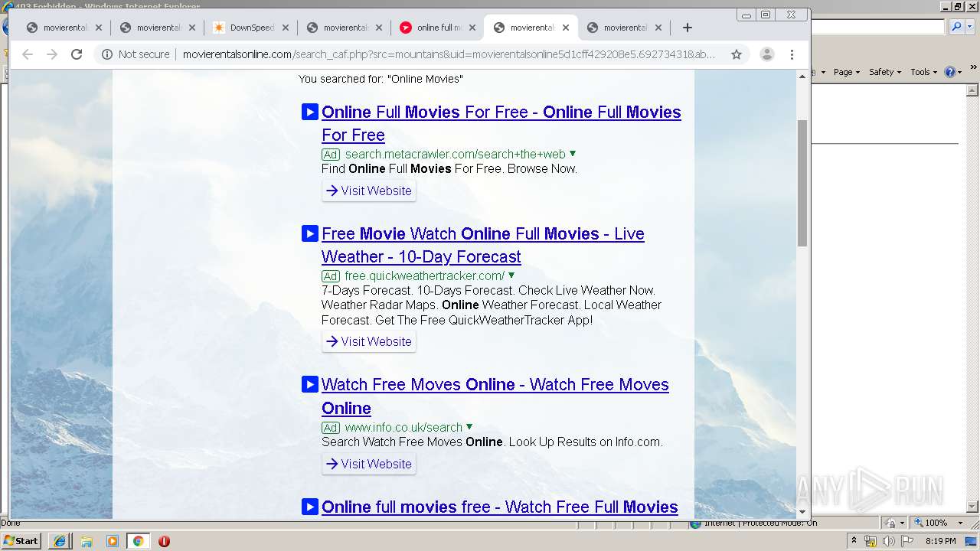Open the Tools menu in Internet Explorer
The image size is (980, 551).
(924, 71)
